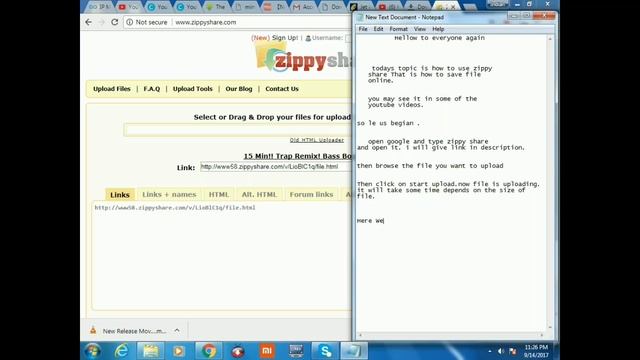
Task: Open Notepad Edit menu
Action: pos(378,29)
